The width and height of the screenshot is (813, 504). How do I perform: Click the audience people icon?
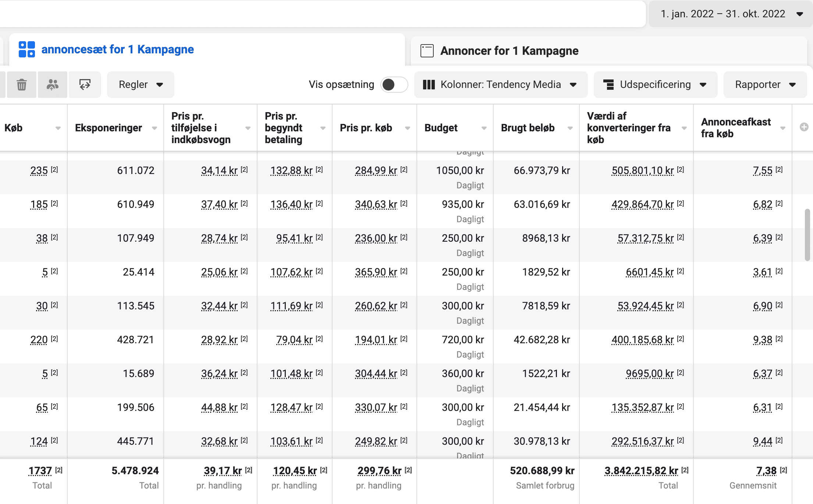coord(53,85)
